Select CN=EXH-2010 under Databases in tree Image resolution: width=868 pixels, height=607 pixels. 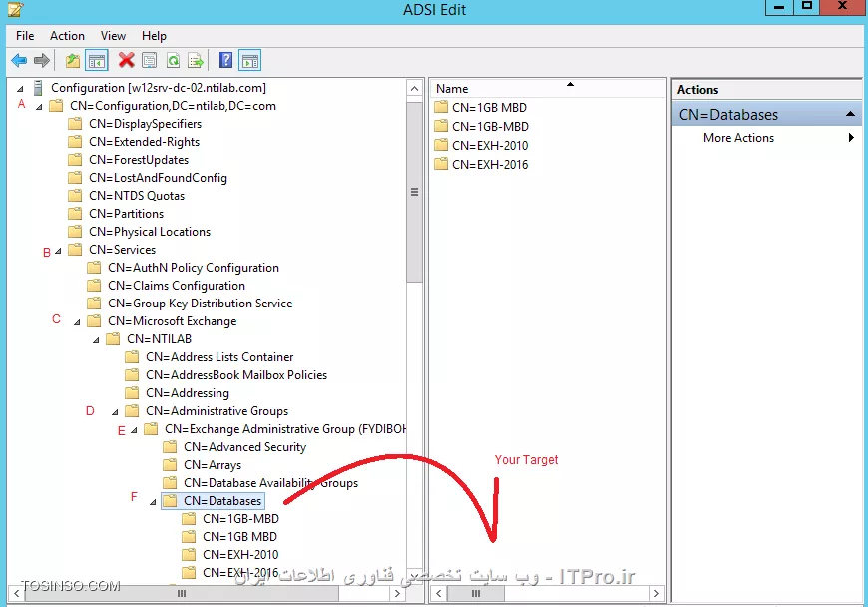tap(240, 554)
